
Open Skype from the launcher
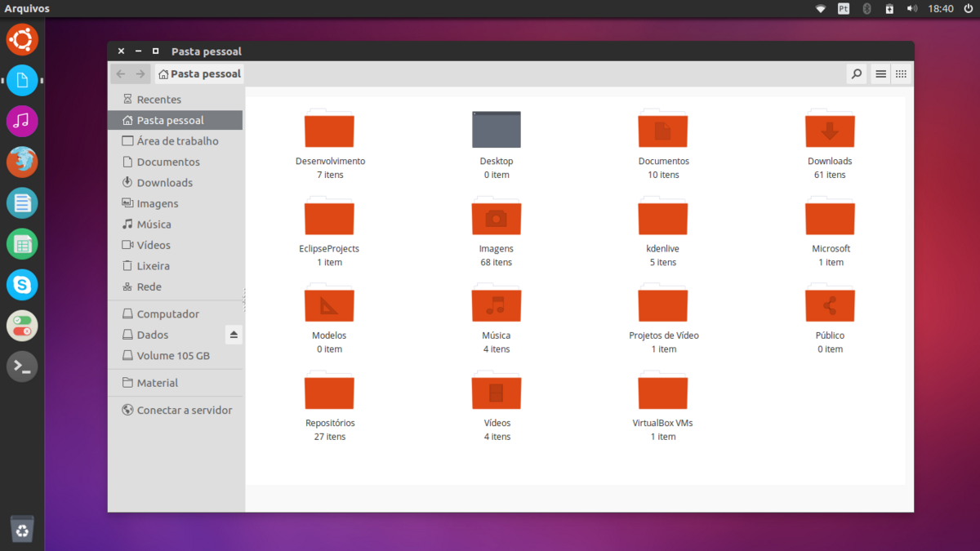[22, 285]
